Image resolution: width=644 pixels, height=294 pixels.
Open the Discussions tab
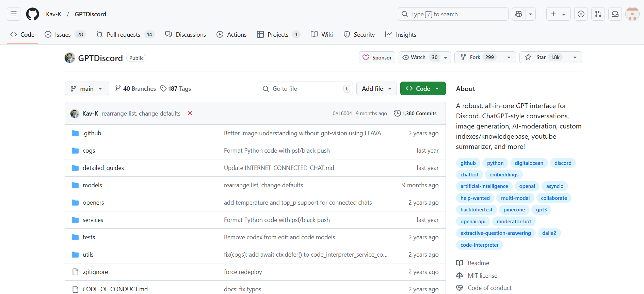(x=186, y=34)
